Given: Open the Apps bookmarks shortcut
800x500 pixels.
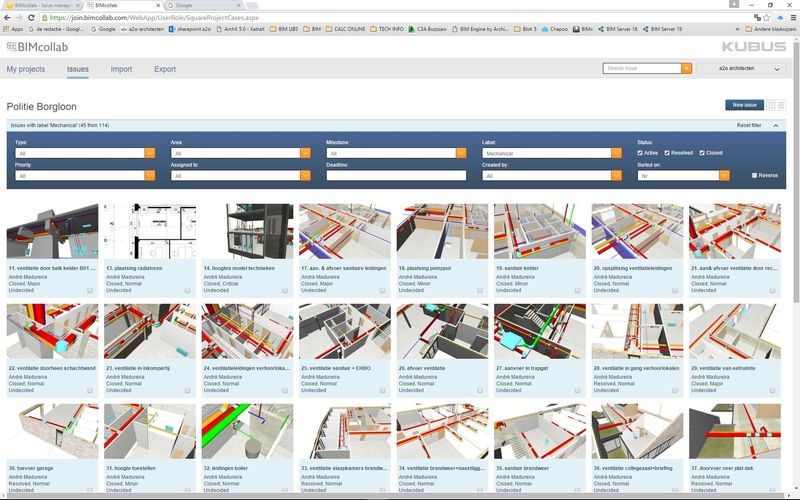Looking at the screenshot, I should [13, 30].
